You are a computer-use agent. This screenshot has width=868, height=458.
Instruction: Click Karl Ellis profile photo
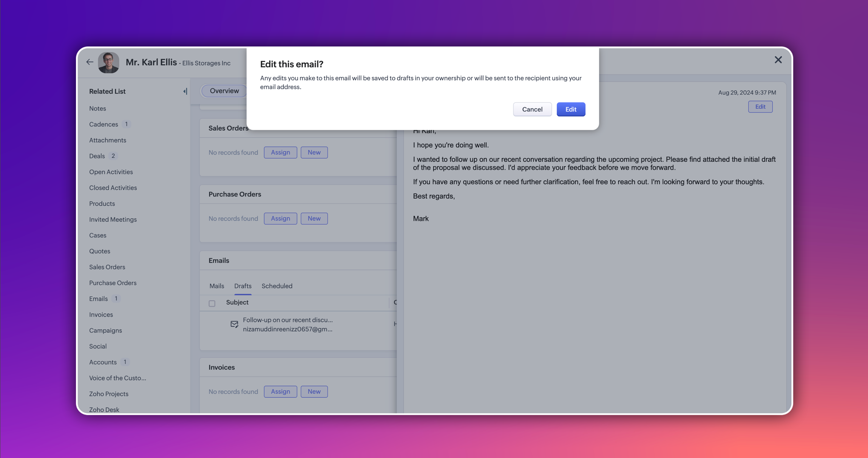(x=108, y=62)
